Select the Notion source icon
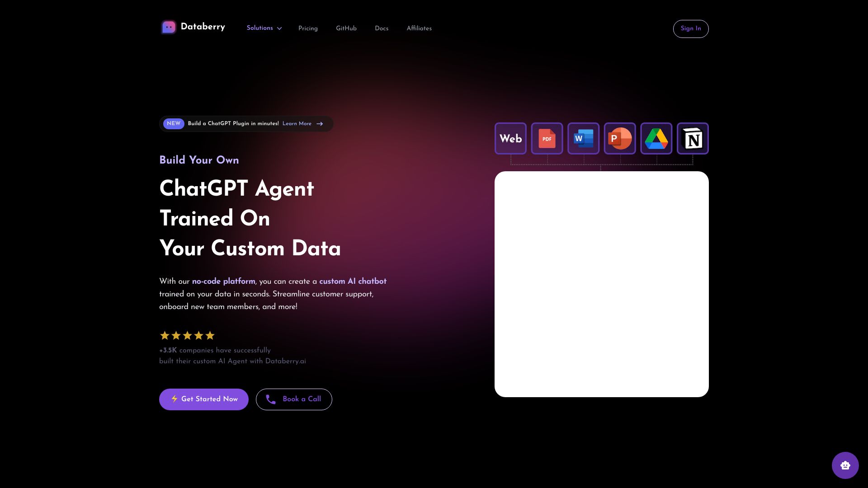The height and width of the screenshot is (488, 868). 693,138
